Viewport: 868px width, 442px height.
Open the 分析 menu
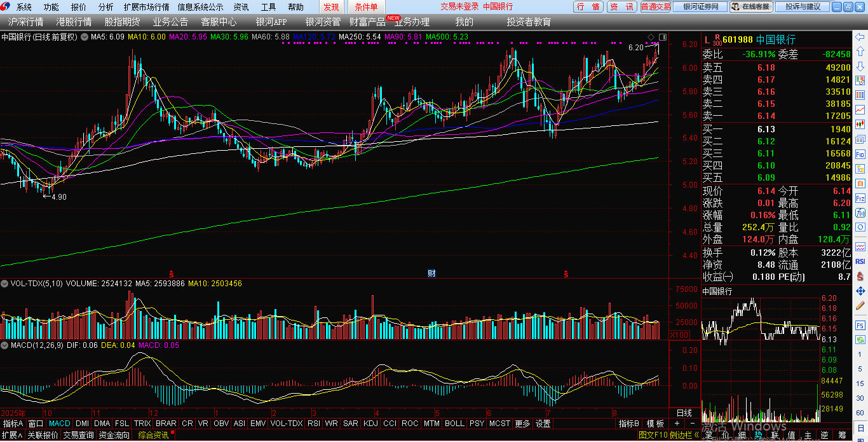pos(106,7)
